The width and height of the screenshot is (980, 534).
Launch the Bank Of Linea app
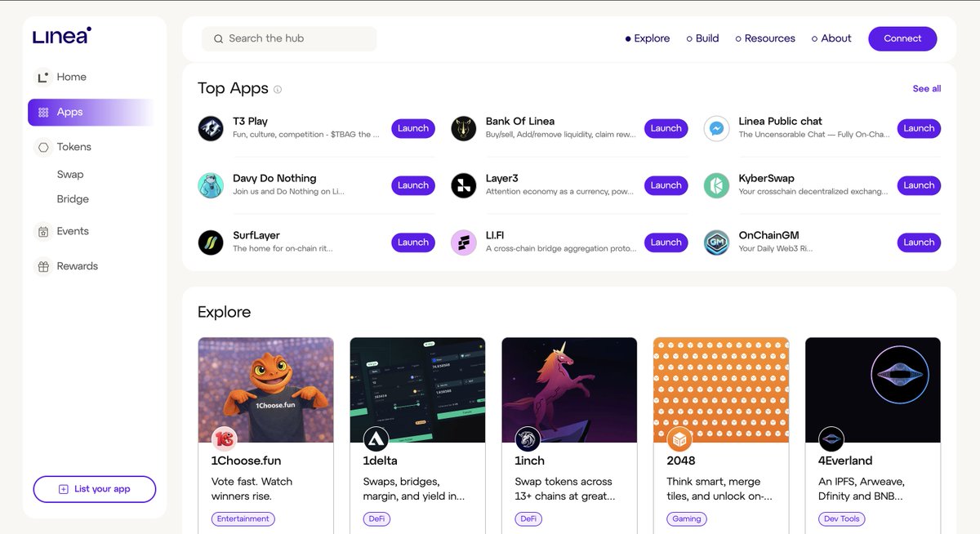[x=666, y=127]
